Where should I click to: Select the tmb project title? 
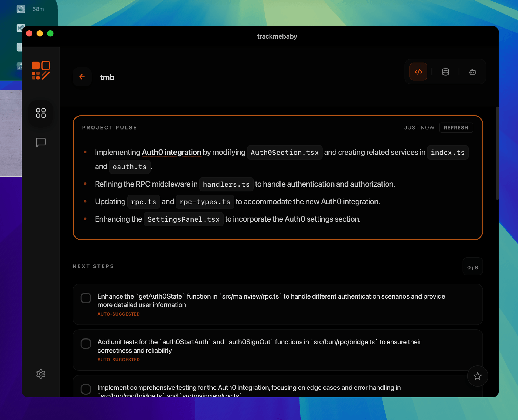[107, 77]
